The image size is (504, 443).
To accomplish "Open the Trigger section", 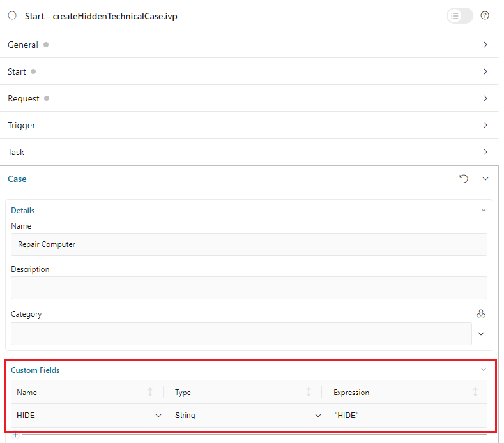I will [x=485, y=125].
